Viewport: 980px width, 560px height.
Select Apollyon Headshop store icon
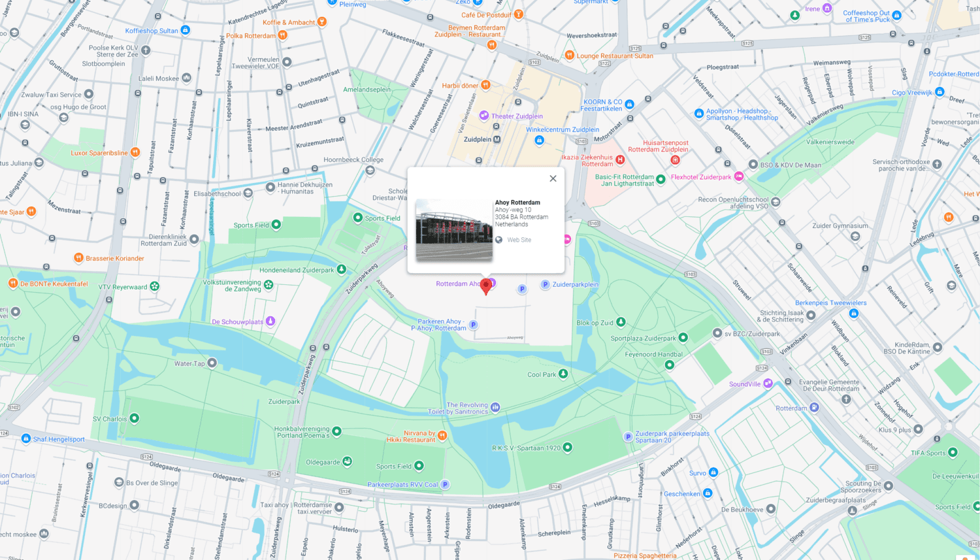[698, 113]
